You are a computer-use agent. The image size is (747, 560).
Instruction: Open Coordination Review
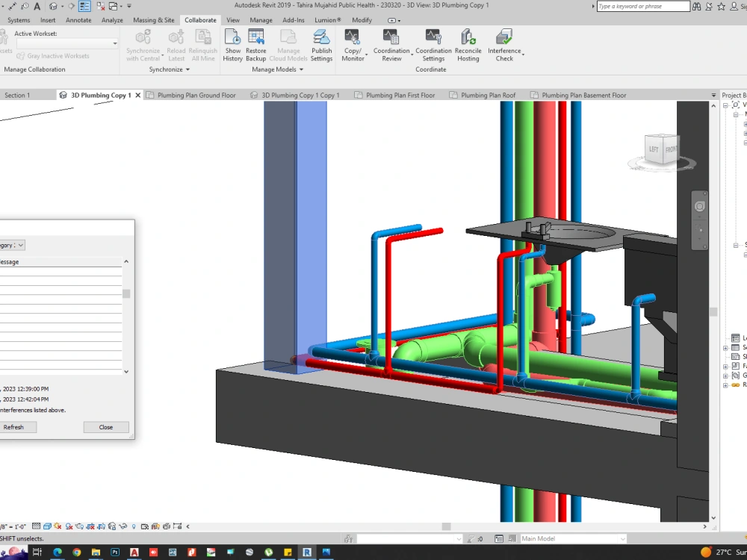pos(391,46)
